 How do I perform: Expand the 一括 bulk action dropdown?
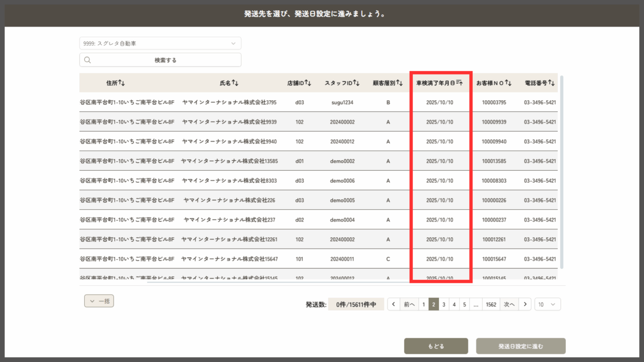point(99,301)
